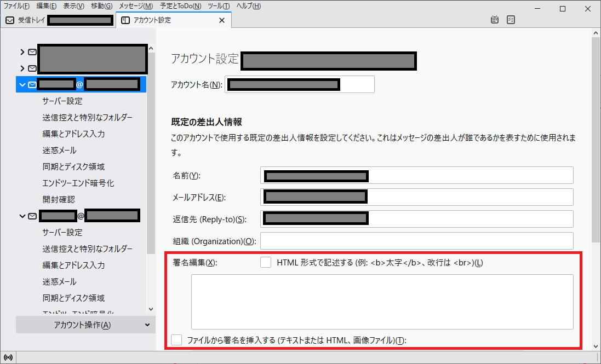The image size is (601, 364).
Task: Maximize the application window
Action: [563, 8]
